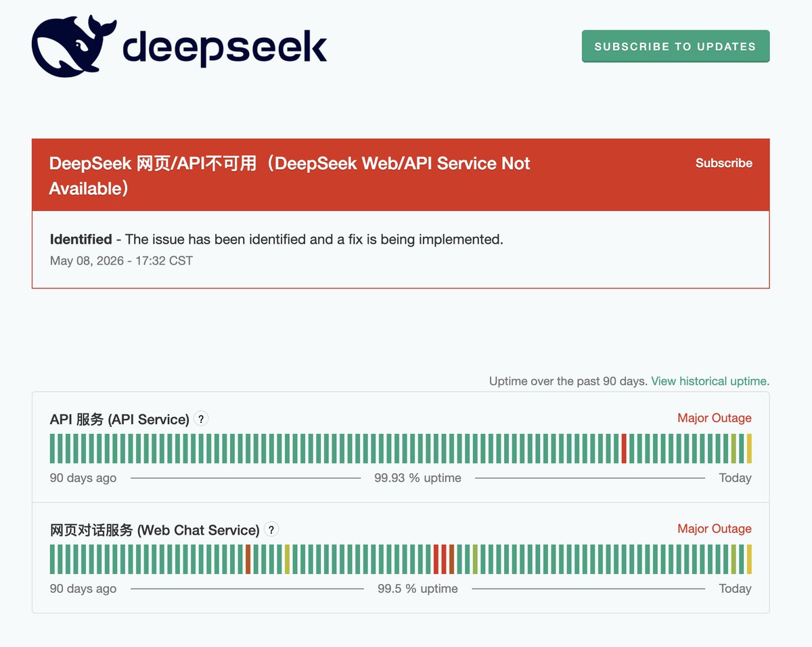This screenshot has height=647, width=812.
Task: Click the 网页对话服务 (Web Chat Service) heading
Action: pos(155,530)
